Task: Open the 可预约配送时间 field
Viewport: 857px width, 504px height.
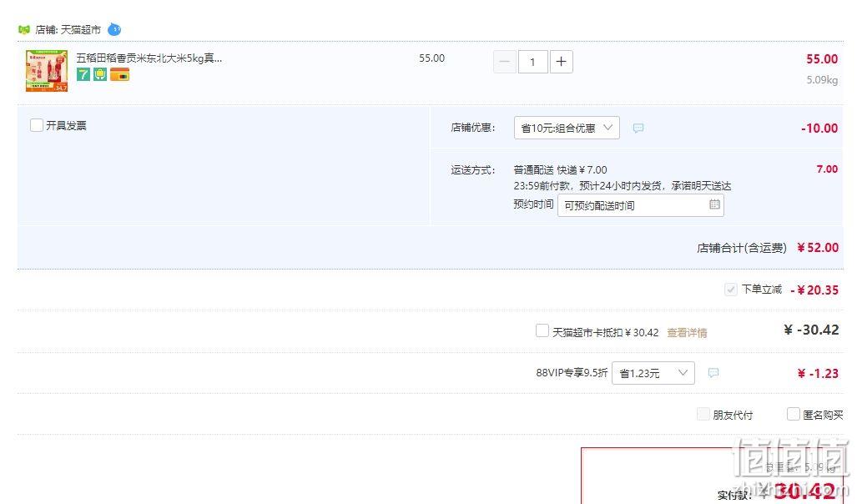Action: pyautogui.click(x=641, y=205)
